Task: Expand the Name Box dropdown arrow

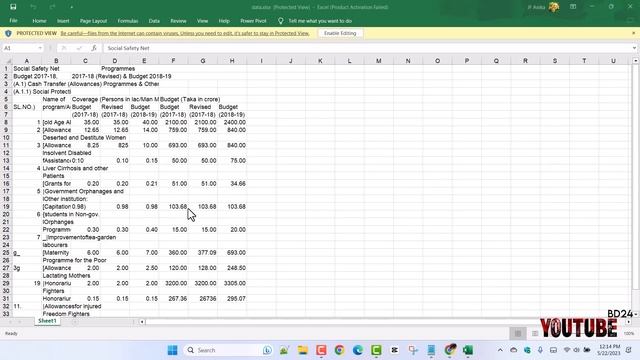Action: coord(40,48)
